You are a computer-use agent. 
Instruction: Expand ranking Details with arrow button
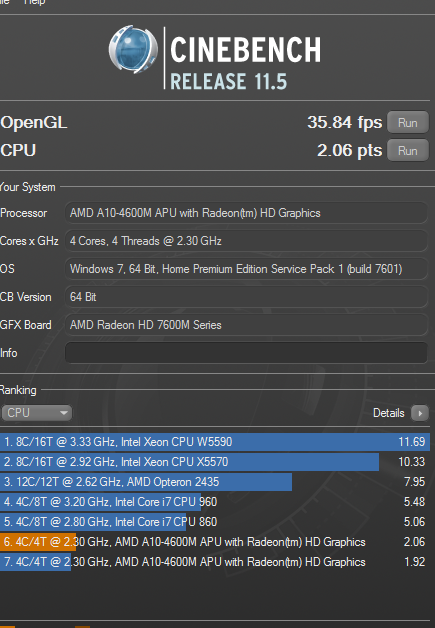point(420,413)
